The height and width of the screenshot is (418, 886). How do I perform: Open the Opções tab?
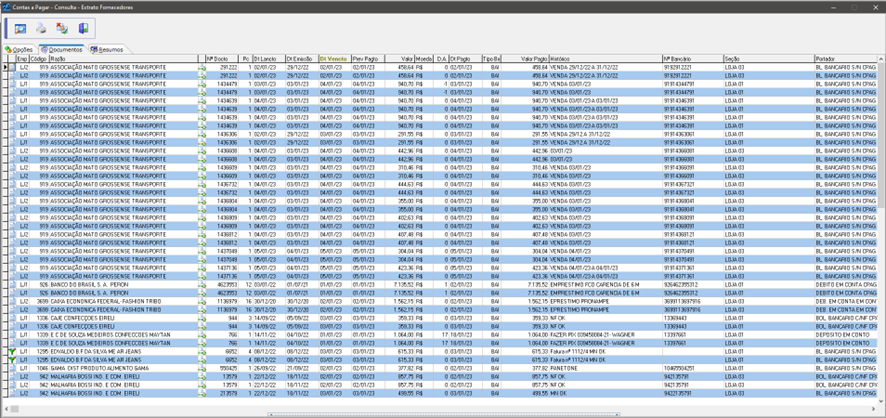[x=19, y=49]
